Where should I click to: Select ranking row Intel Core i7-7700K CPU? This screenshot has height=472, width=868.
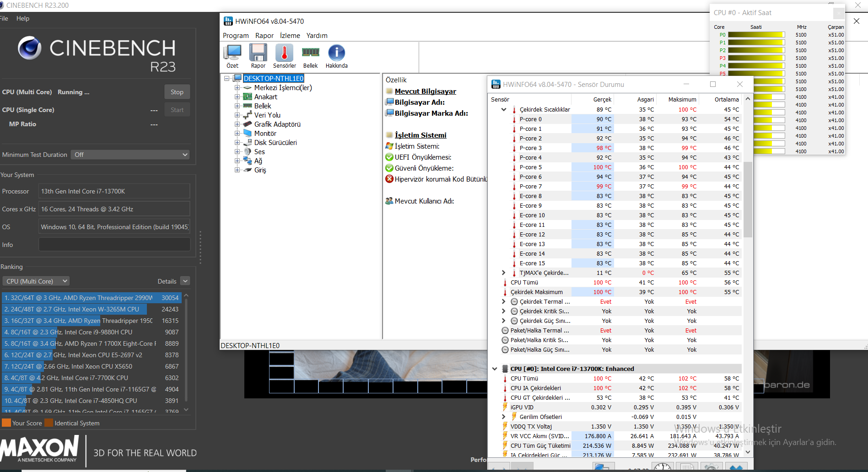[92, 378]
